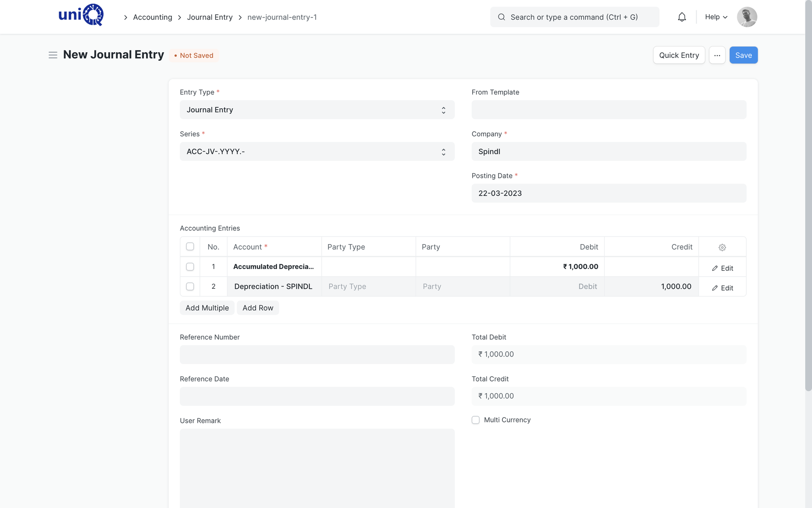Click the Company field showing Spindl
This screenshot has width=812, height=508.
(609, 151)
